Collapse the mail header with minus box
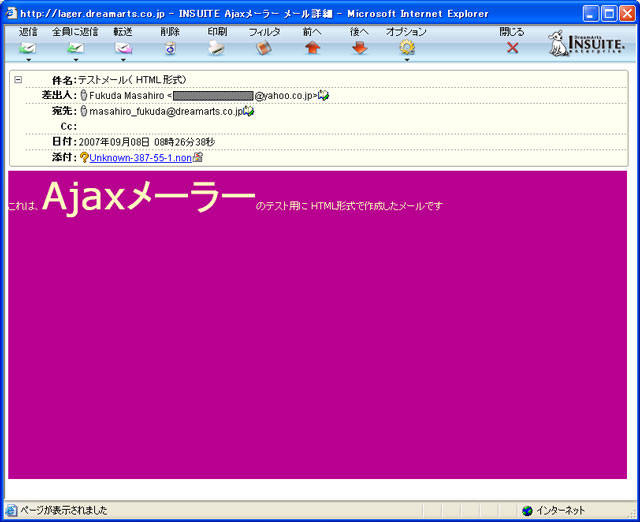The height and width of the screenshot is (522, 640). click(x=18, y=79)
